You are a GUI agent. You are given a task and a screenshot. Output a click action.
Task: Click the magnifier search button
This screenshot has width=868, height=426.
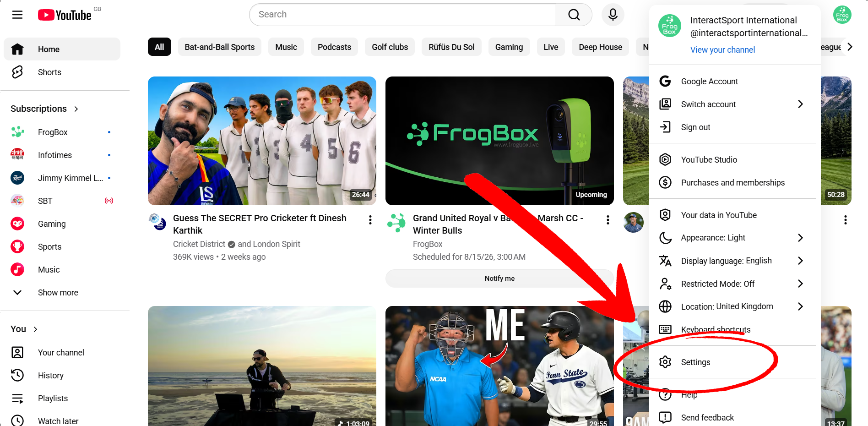click(574, 15)
